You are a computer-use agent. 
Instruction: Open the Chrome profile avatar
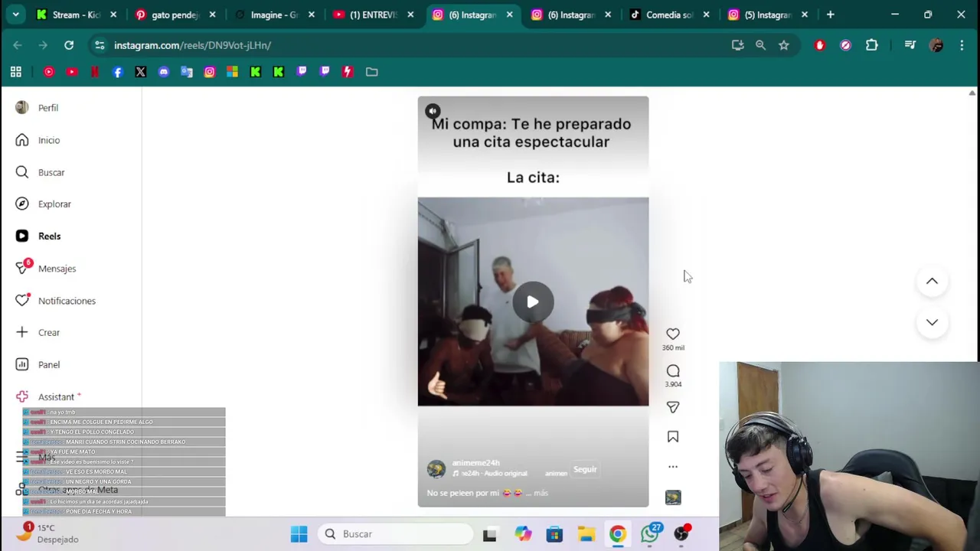(936, 45)
